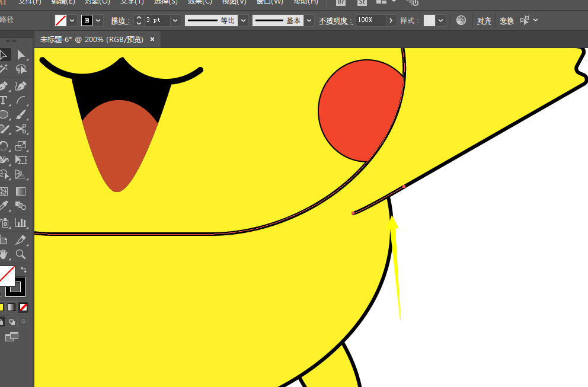This screenshot has height=387, width=588.
Task: Click the Isolate Selected Object icon
Action: click(524, 20)
